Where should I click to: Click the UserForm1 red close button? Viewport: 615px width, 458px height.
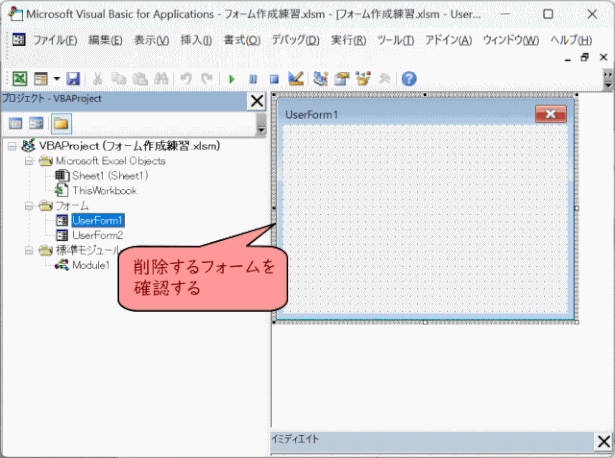click(551, 114)
